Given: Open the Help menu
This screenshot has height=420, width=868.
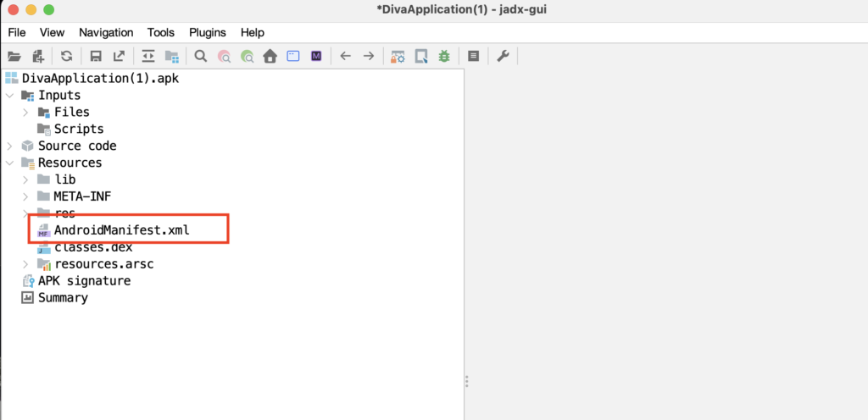Looking at the screenshot, I should (253, 33).
